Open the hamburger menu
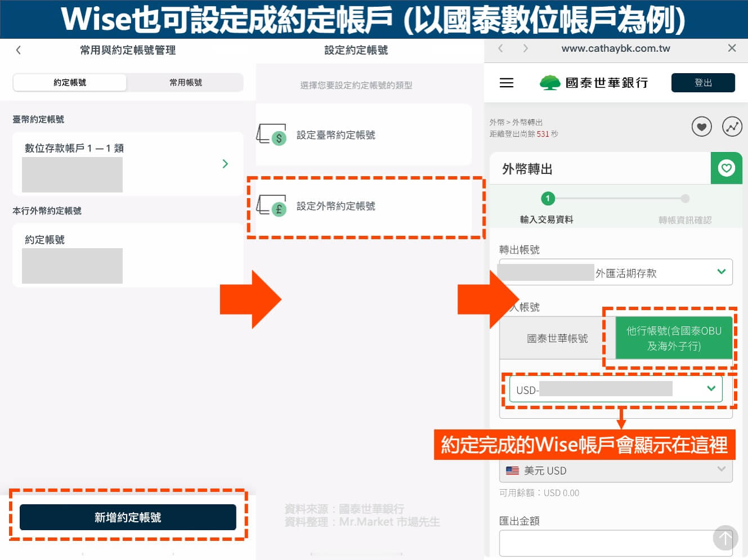Viewport: 748px width, 560px height. [x=507, y=83]
